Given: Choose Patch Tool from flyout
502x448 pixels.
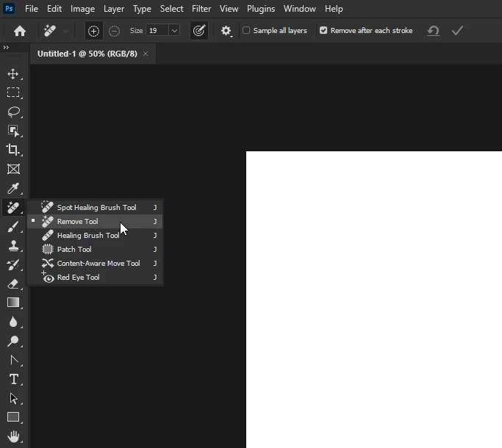Looking at the screenshot, I should pos(95,249).
